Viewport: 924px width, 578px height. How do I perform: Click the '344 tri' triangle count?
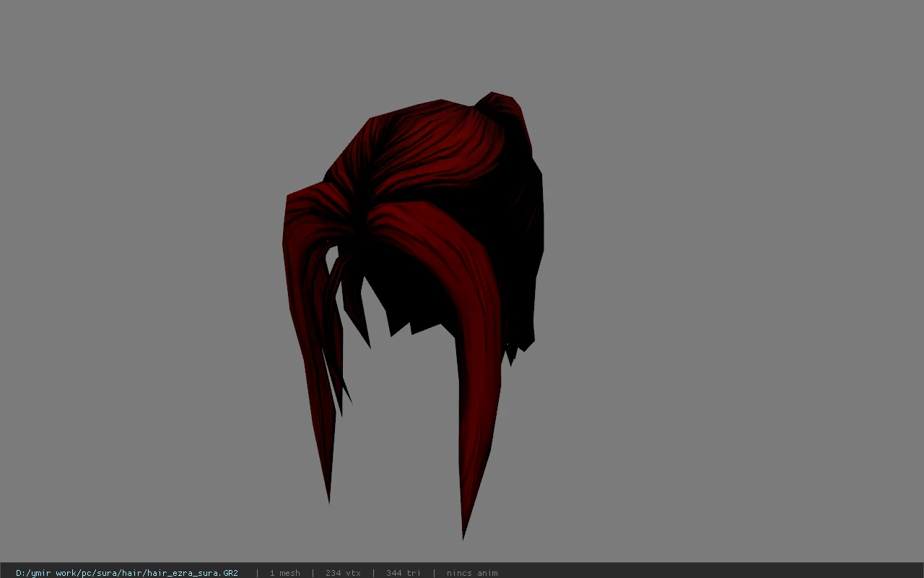(x=404, y=573)
